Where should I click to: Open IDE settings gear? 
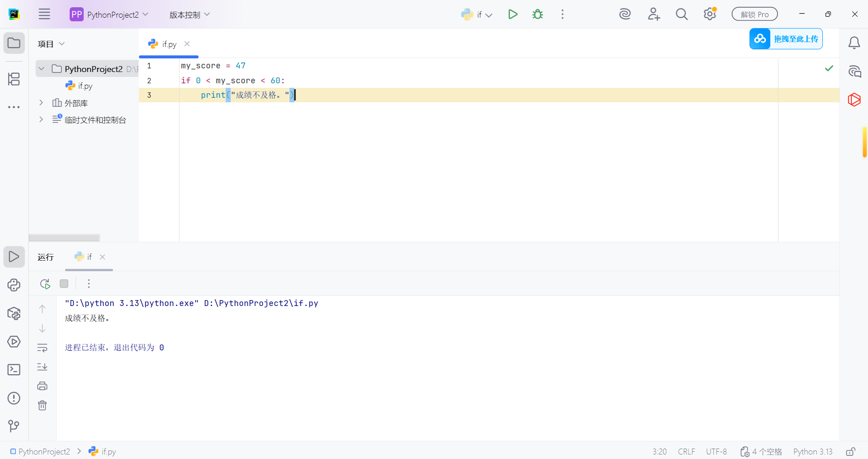coord(710,14)
